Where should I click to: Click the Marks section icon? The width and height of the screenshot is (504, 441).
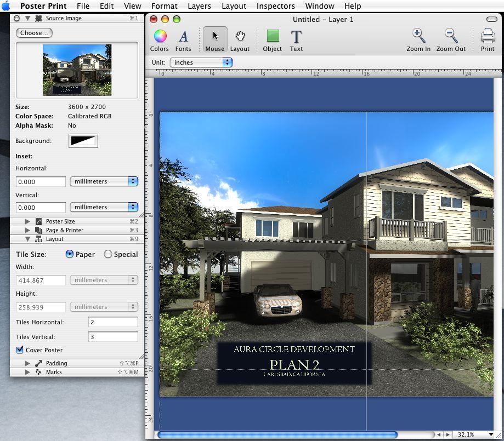(x=38, y=372)
